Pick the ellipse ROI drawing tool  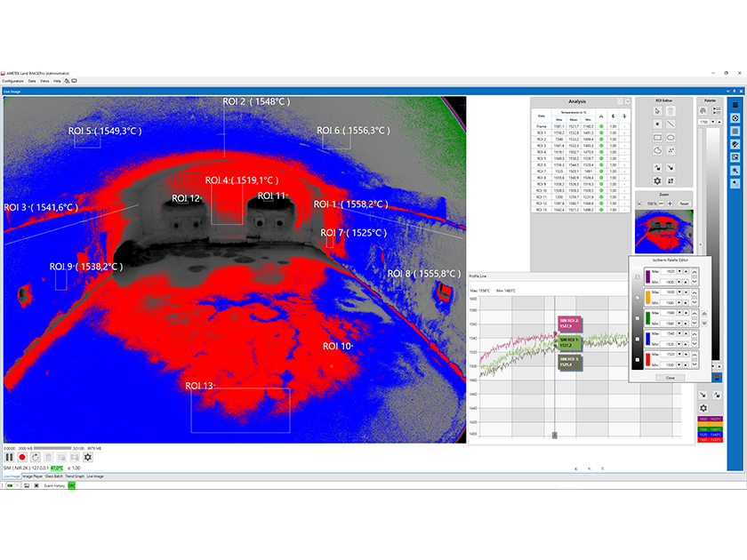pos(671,138)
